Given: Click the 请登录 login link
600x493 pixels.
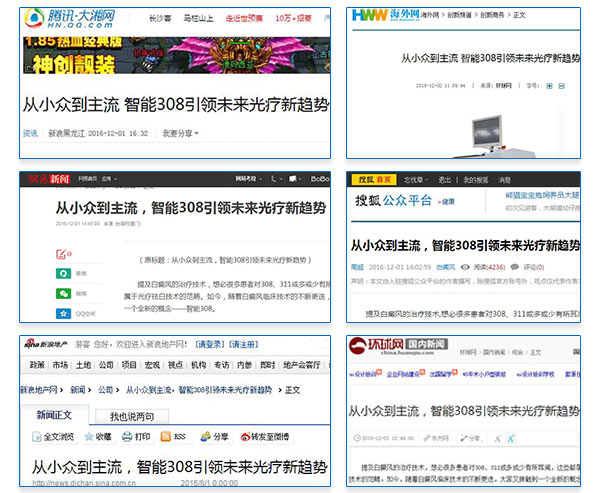Looking at the screenshot, I should click(x=212, y=345).
